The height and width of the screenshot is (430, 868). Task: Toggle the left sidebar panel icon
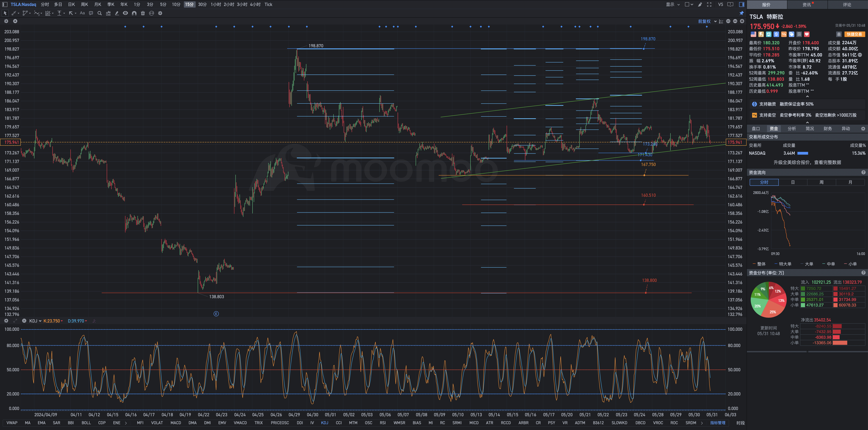coord(5,4)
